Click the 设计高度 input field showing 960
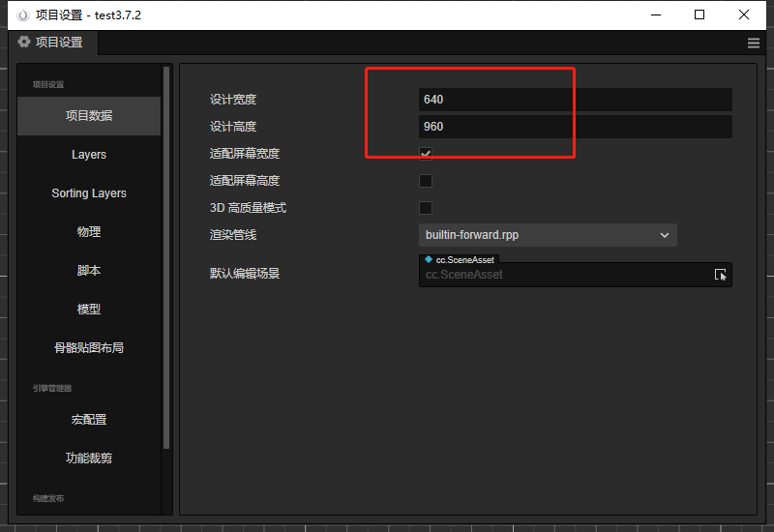 [576, 127]
